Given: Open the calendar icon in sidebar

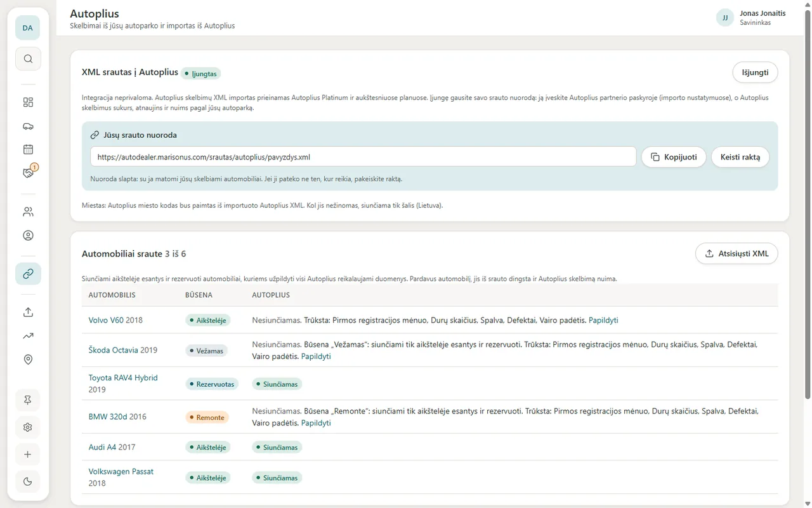Looking at the screenshot, I should pos(28,150).
